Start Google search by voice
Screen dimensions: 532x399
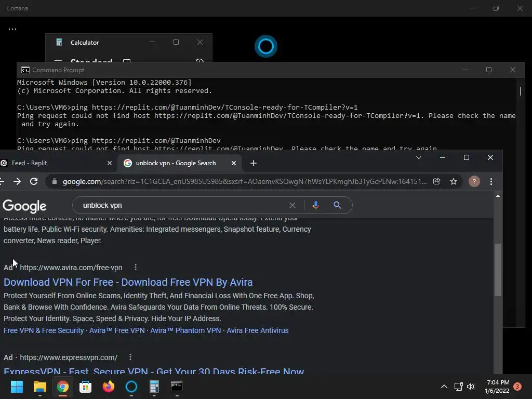point(315,205)
